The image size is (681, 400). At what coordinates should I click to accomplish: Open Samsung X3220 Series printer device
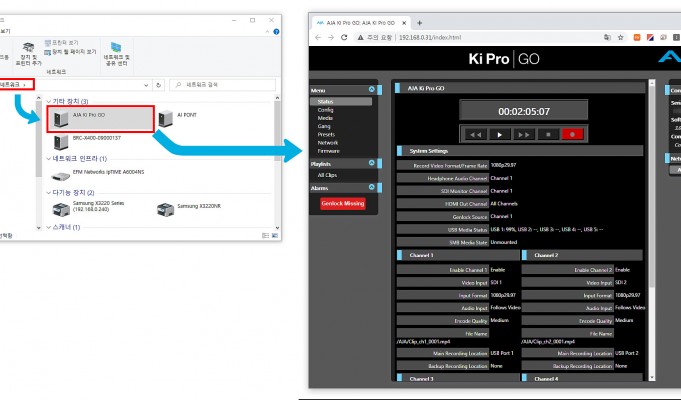click(88, 208)
